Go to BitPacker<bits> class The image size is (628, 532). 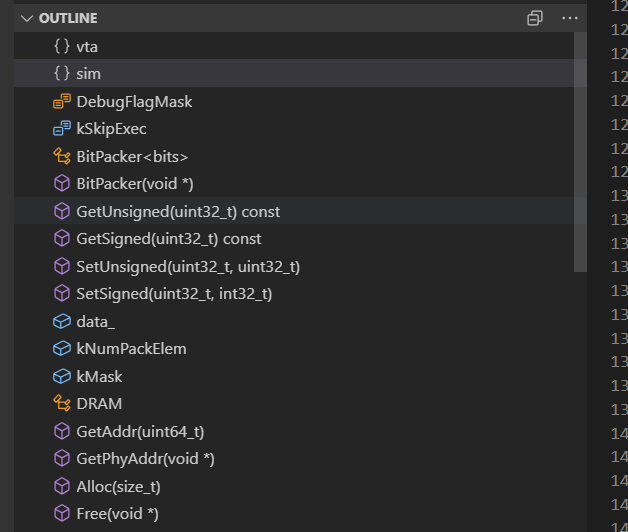click(x=294, y=156)
